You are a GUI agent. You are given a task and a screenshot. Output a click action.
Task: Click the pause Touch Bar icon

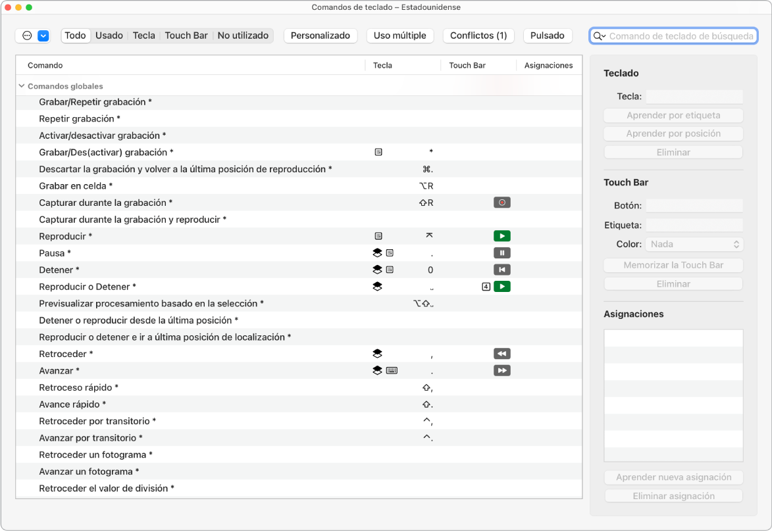(x=502, y=253)
